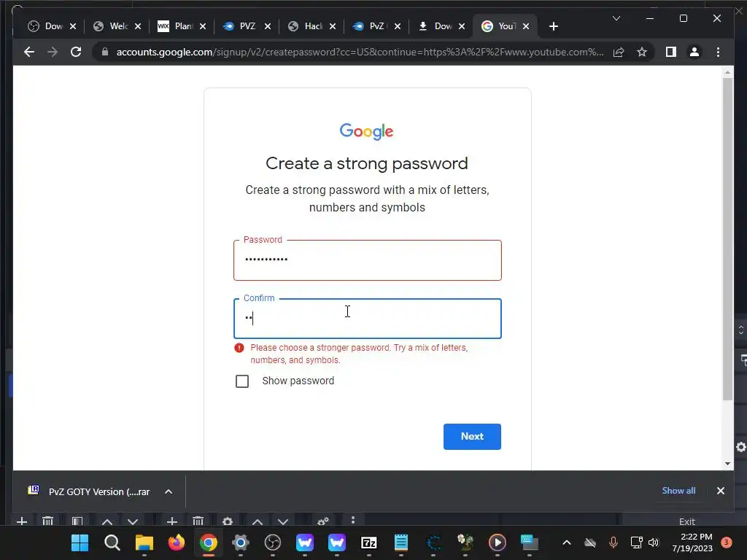The height and width of the screenshot is (560, 747).
Task: Click Show all downloads
Action: 678,491
